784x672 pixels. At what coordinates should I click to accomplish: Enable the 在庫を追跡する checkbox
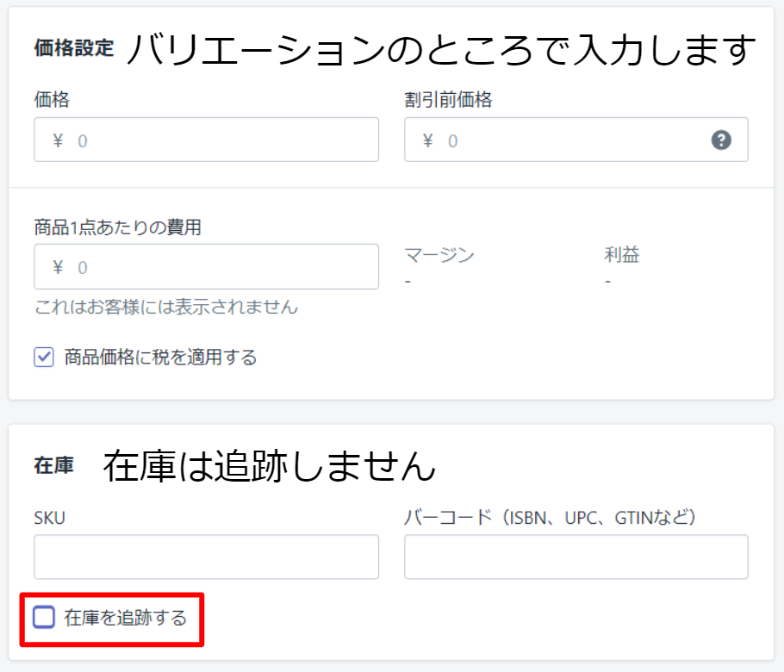(44, 617)
